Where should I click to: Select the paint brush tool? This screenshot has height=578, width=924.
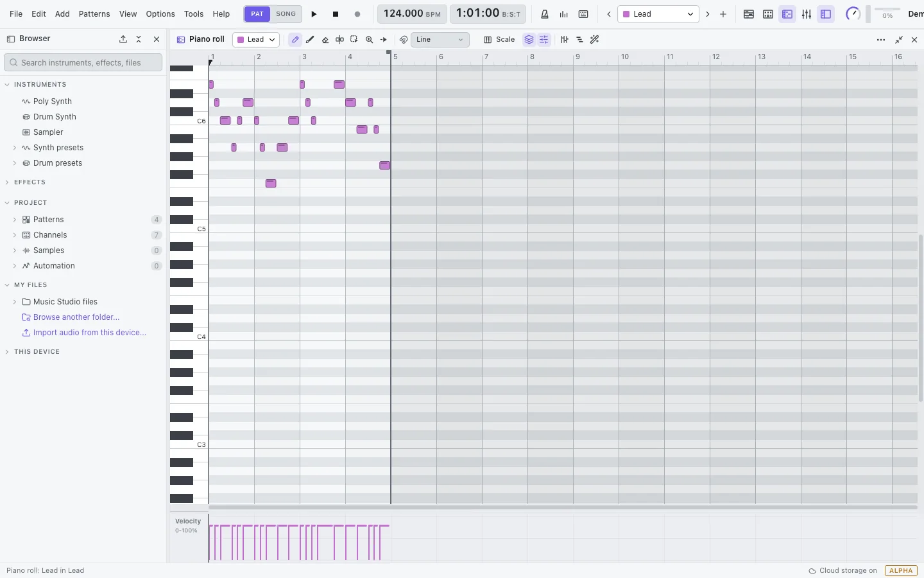tap(310, 40)
